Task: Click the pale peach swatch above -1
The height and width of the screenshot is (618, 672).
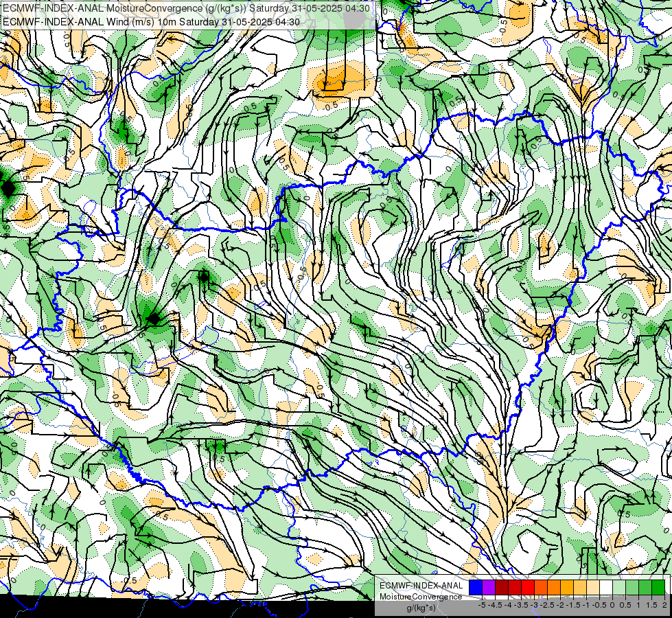Action: pos(593,587)
